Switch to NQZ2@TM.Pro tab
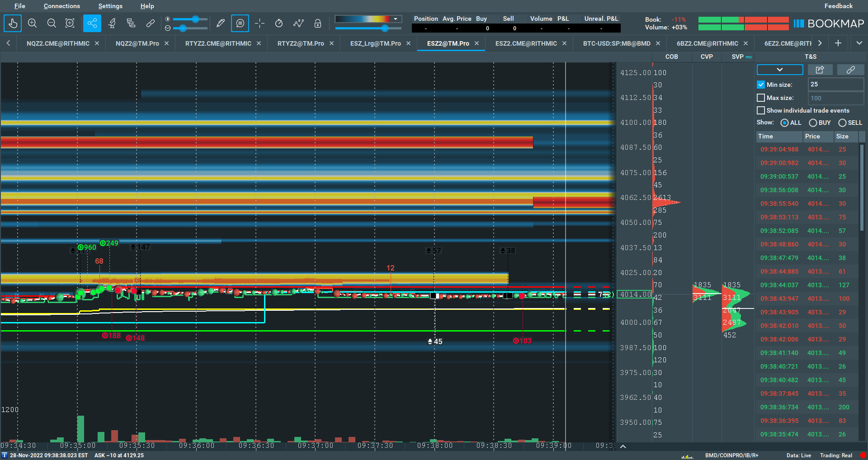Screen dimensions: 868x460 pos(137,43)
